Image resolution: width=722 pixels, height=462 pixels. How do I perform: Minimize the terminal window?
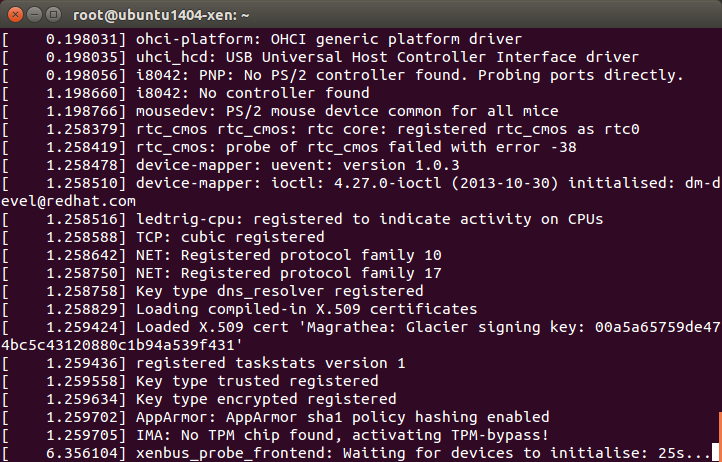35,15
